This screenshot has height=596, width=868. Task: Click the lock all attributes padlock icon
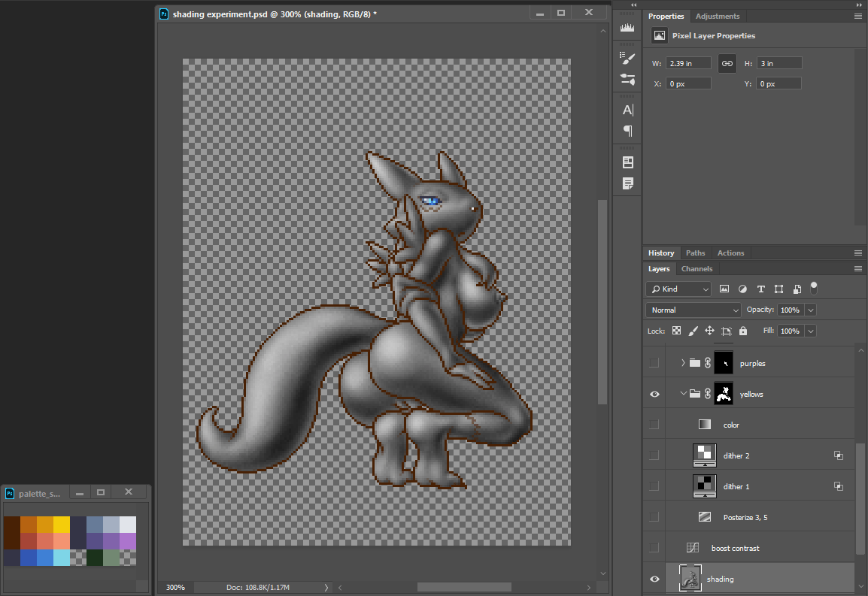pos(743,331)
